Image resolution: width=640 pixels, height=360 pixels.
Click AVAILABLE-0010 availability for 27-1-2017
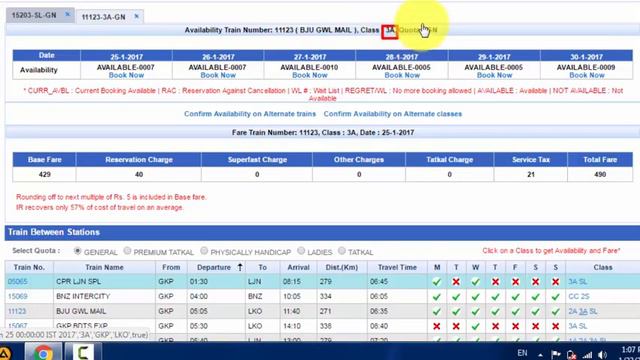tap(310, 67)
